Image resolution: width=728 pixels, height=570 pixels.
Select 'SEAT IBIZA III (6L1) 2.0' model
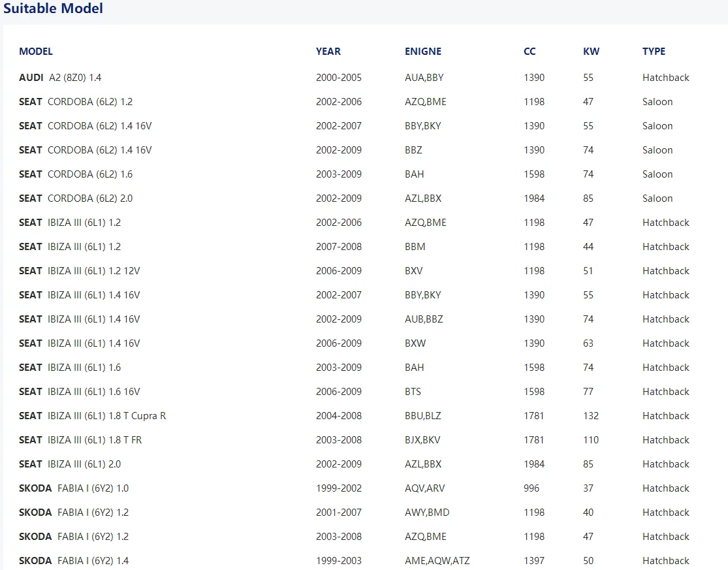tap(70, 464)
